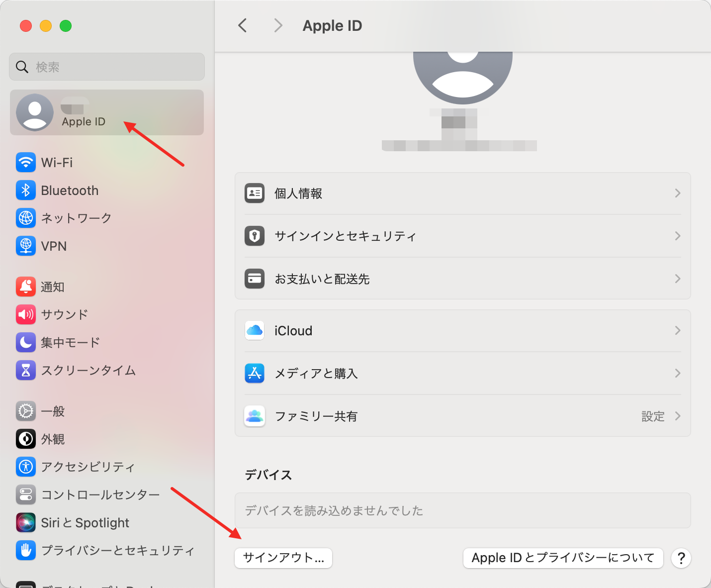The image size is (711, 588).
Task: Select the Apple ID label in sidebar
Action: click(84, 121)
